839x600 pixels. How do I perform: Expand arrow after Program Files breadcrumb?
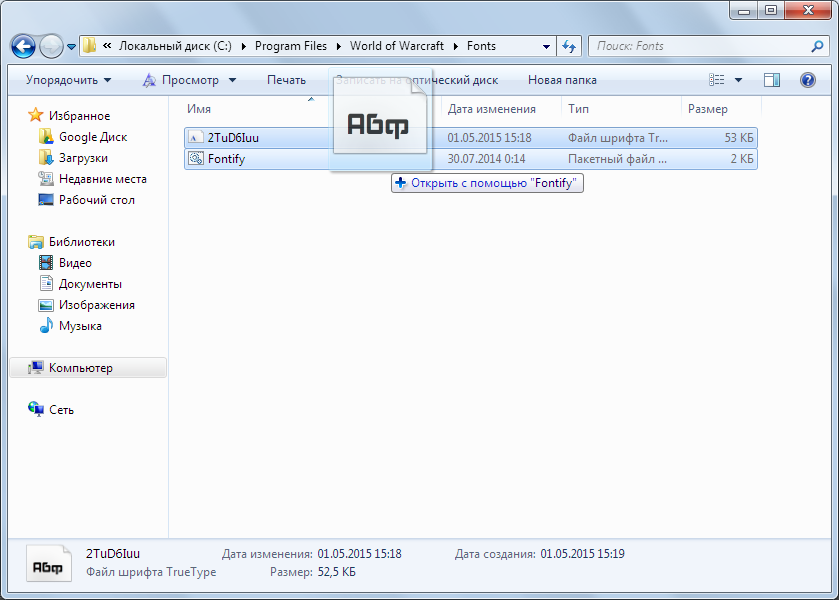pos(339,47)
